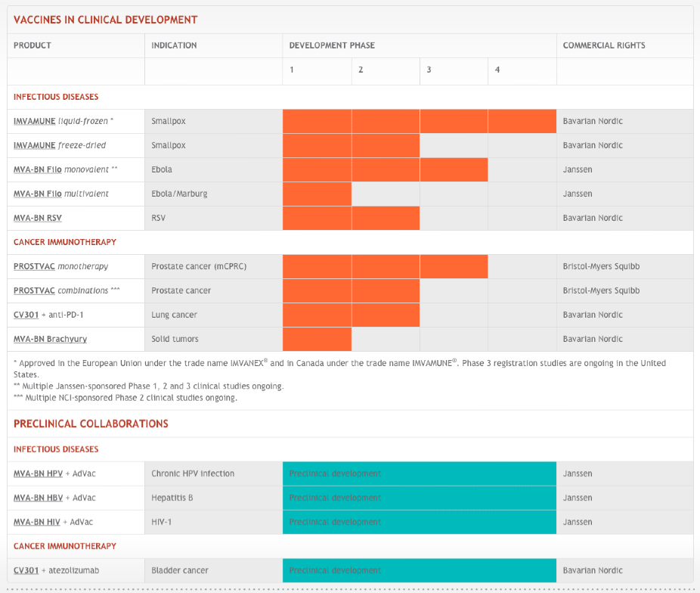Click the phase 3 bar of MVA-BN Filo monovalent
Image resolution: width=700 pixels, height=593 pixels.
[x=454, y=169]
